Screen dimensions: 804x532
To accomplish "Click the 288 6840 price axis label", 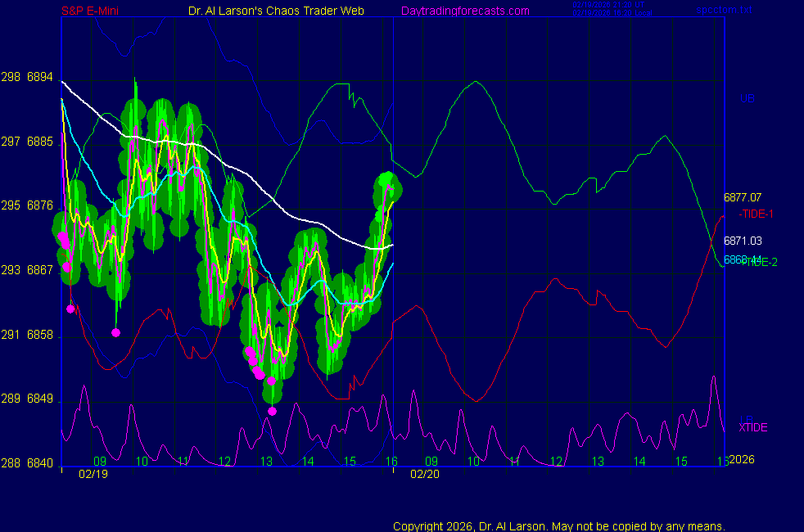I will pos(28,463).
